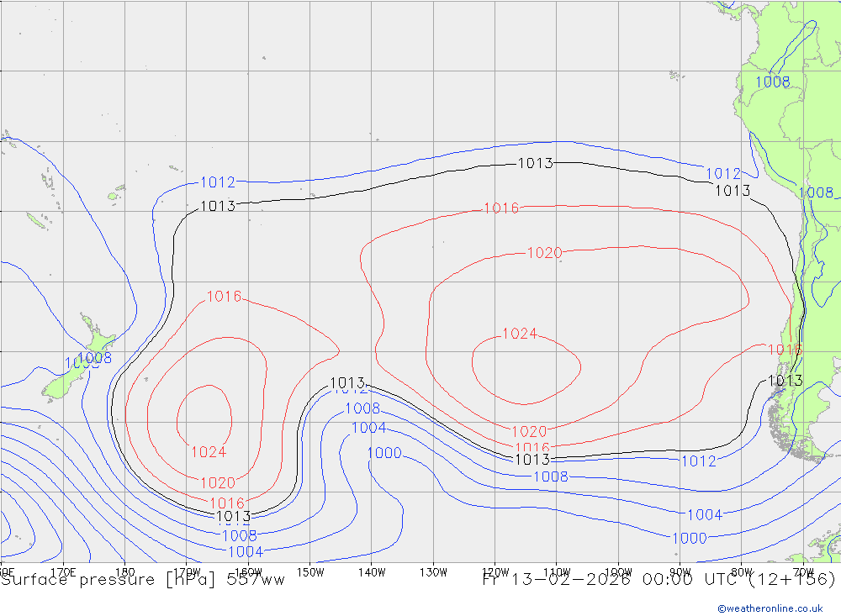This screenshot has height=616, width=841.
Task: Click the 1024 label near 120W high center
Action: click(x=519, y=334)
